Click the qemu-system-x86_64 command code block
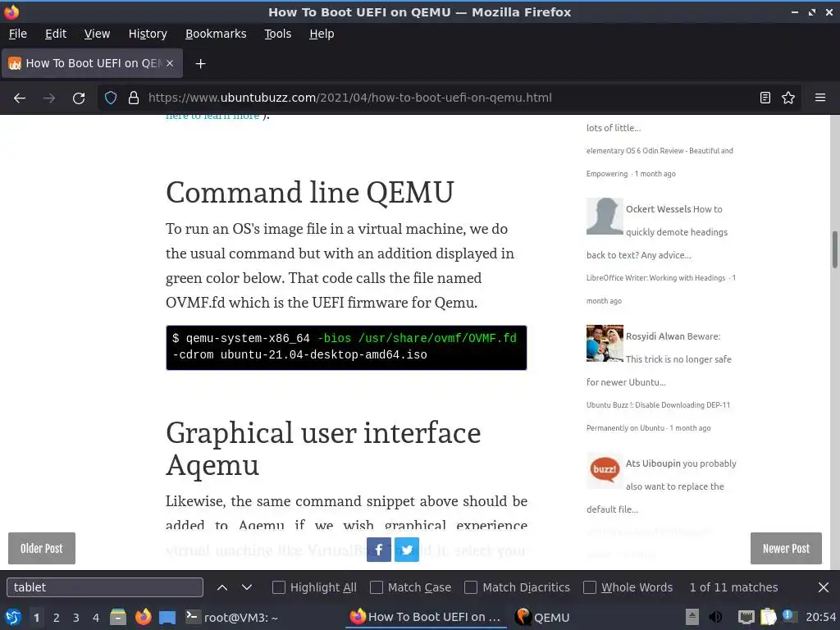 346,347
